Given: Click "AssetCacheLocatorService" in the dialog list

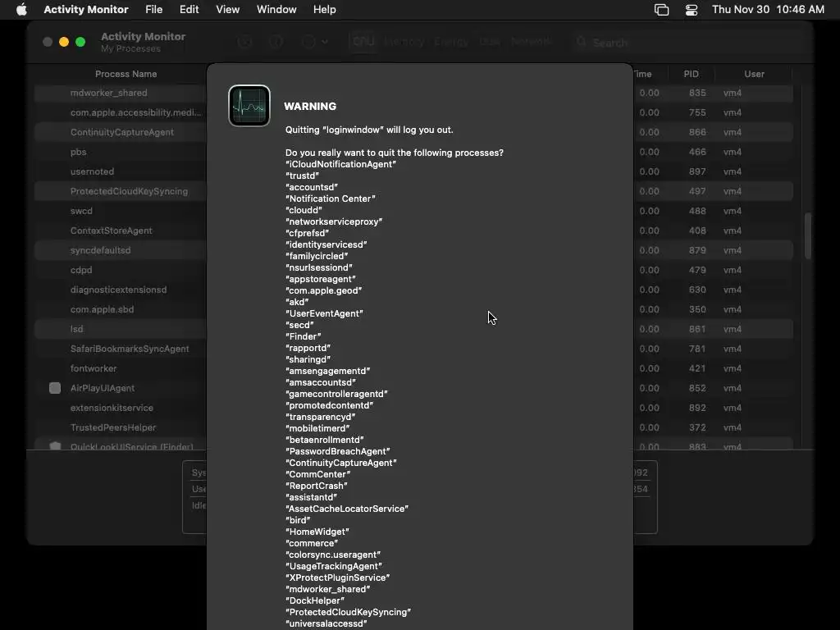Looking at the screenshot, I should (x=347, y=509).
